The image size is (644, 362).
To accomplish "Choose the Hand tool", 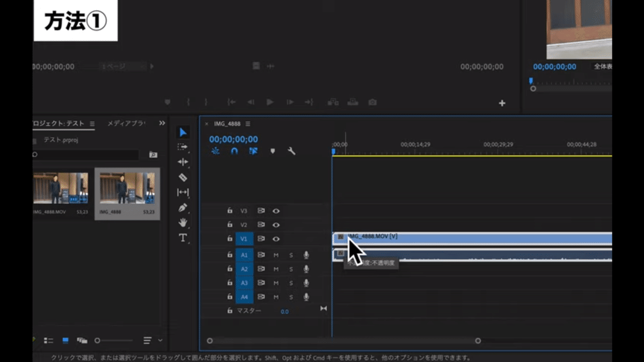I will 183,222.
